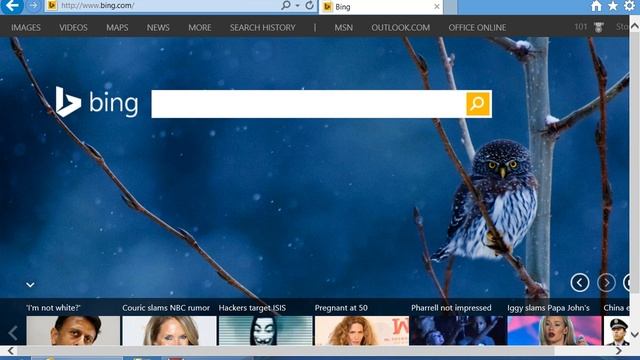The height and width of the screenshot is (360, 640).
Task: Click the carousel previous arrow at left
Action: pyautogui.click(x=13, y=333)
